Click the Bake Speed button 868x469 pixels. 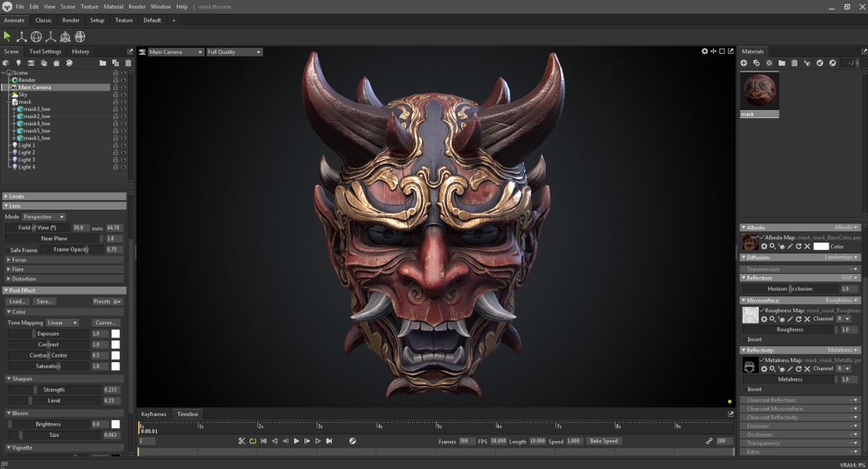[x=604, y=441]
